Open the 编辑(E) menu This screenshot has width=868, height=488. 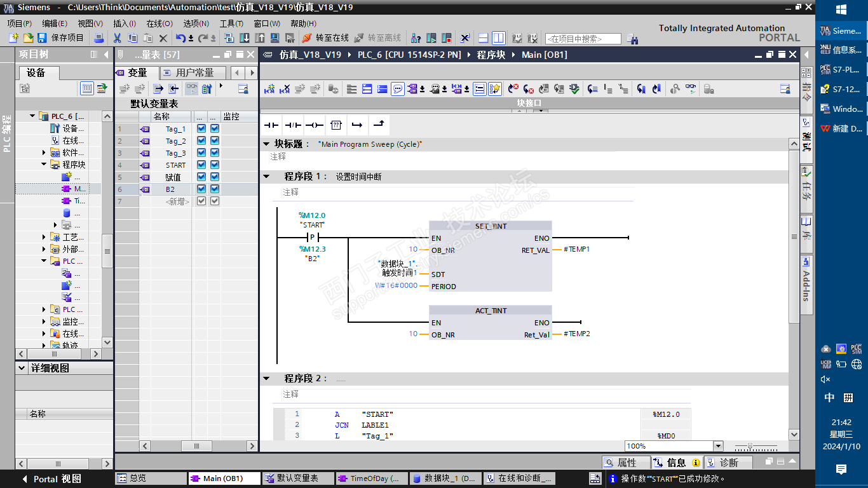pyautogui.click(x=55, y=24)
